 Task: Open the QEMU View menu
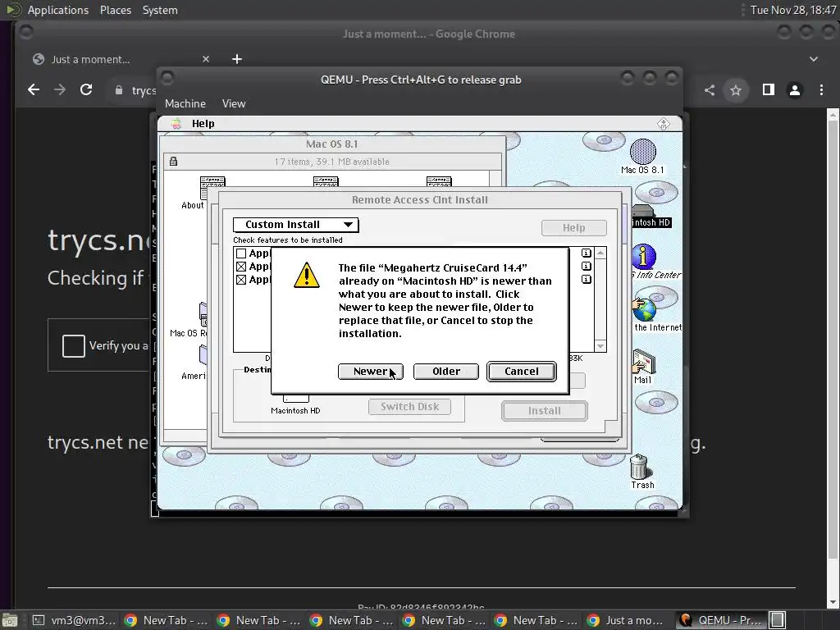point(234,104)
